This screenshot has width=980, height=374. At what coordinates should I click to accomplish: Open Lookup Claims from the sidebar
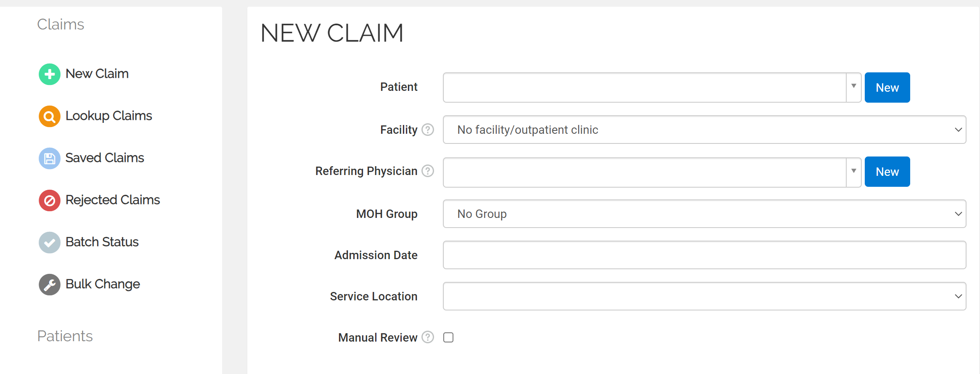pos(109,116)
